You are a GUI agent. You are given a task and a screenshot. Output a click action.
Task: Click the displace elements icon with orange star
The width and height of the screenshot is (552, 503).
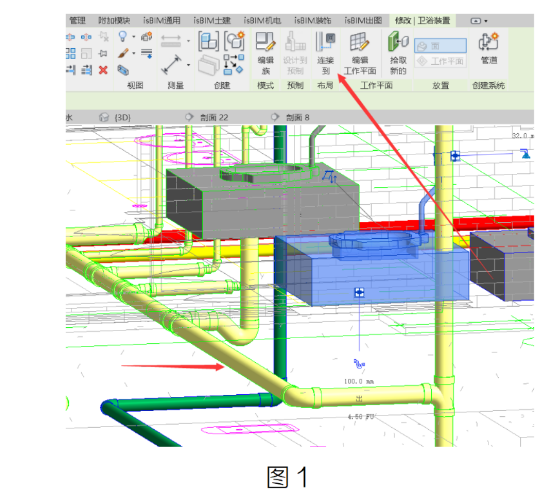click(x=147, y=36)
